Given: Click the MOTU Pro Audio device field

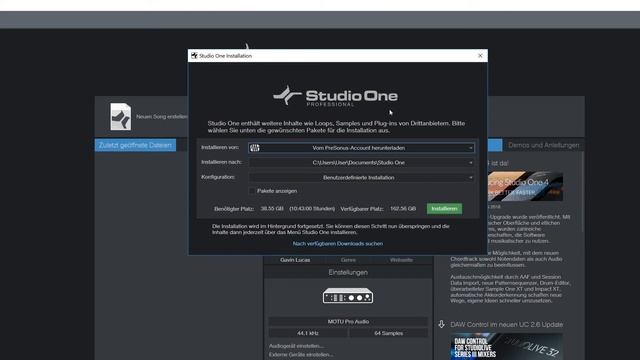Looking at the screenshot, I should click(348, 322).
